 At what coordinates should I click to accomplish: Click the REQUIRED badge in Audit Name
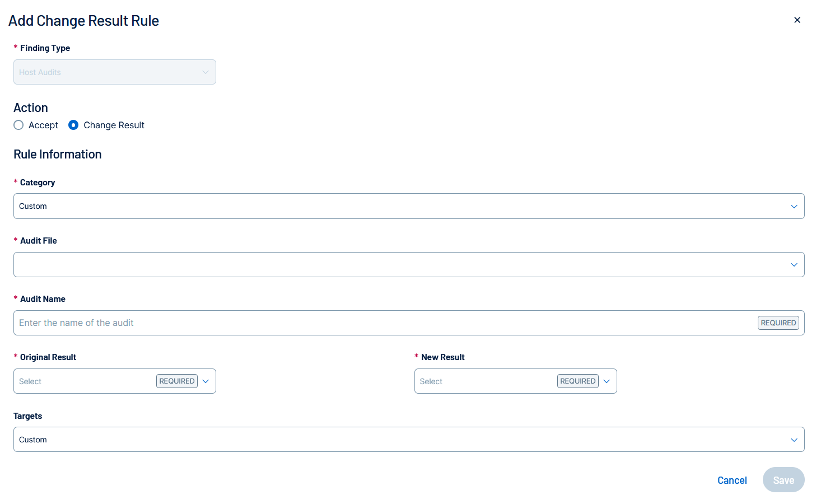click(778, 323)
